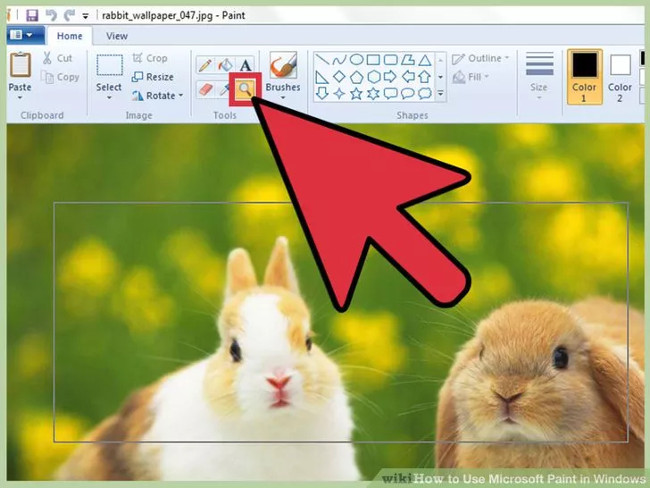This screenshot has height=488, width=650.
Task: Click the Undo arrow in title bar
Action: (x=51, y=15)
